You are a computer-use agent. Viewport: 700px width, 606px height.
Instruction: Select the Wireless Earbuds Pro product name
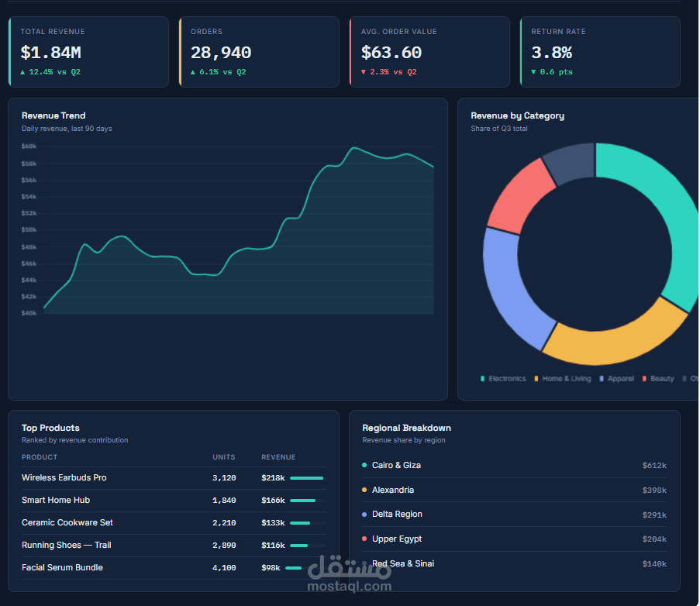(64, 477)
